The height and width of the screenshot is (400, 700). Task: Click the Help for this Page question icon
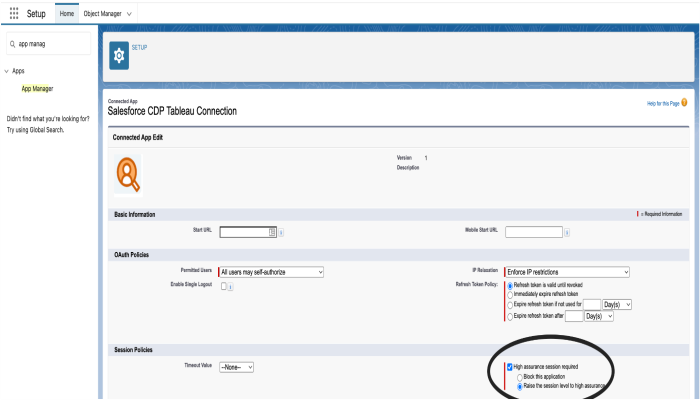[x=684, y=103]
